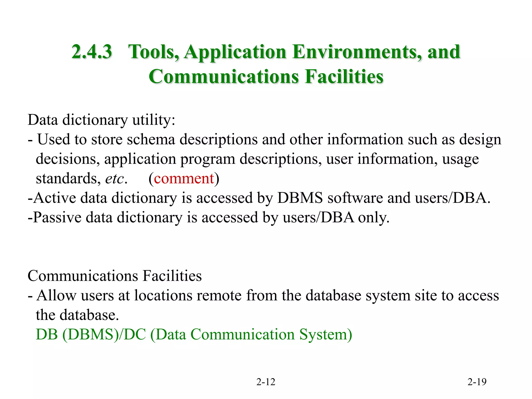Click the page number '2-19'

click(477, 382)
